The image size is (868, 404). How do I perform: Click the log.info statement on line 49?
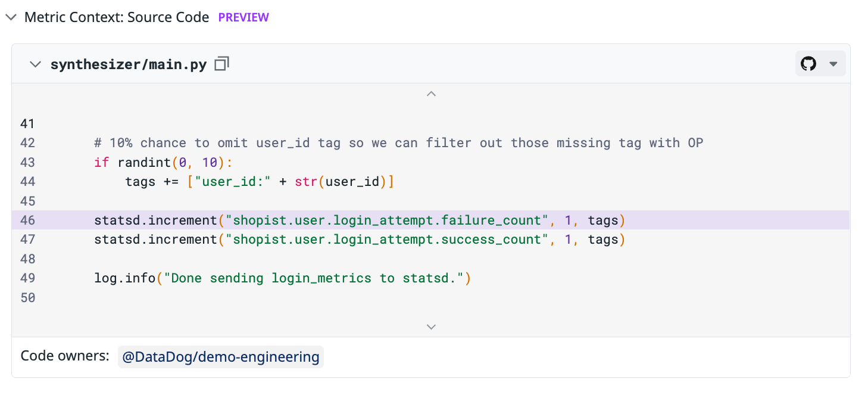point(282,278)
